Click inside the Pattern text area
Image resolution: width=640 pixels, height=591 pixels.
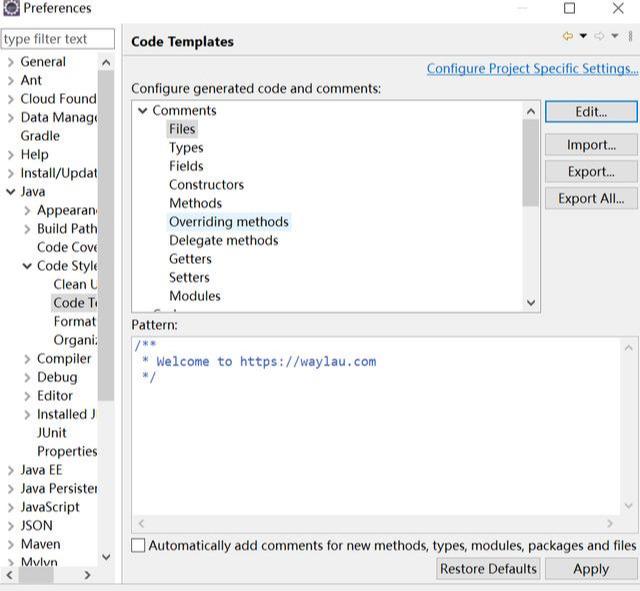tap(376, 426)
